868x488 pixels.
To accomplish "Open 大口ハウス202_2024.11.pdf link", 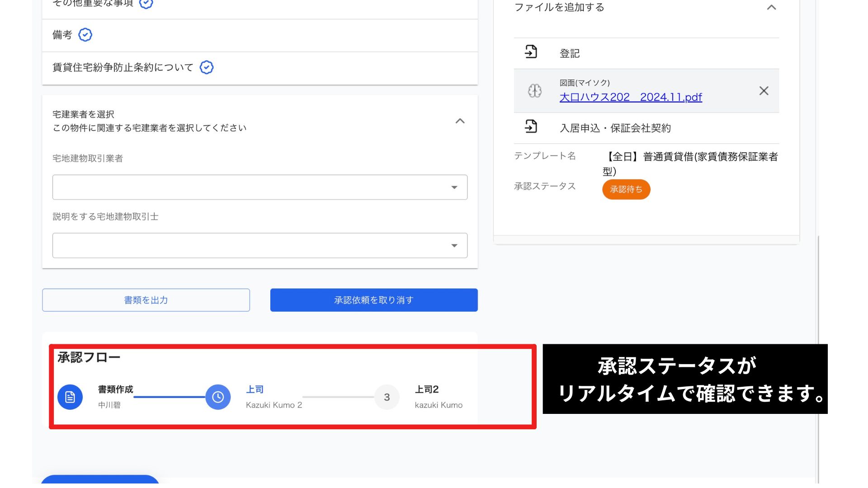I will (x=631, y=97).
